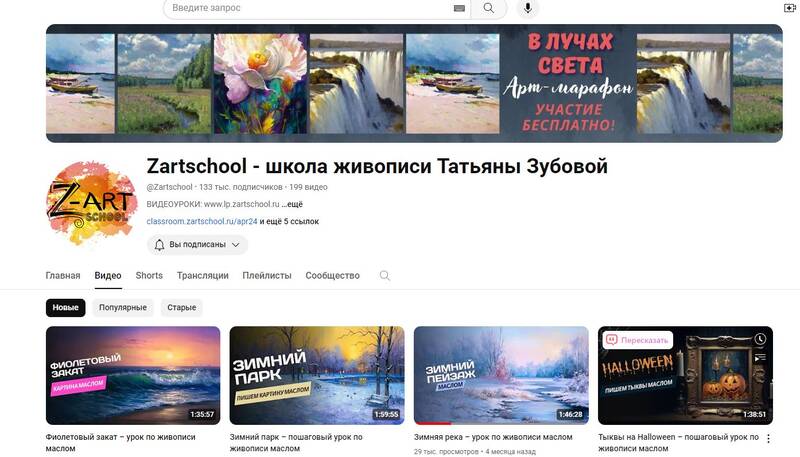Open Зимняя река video title link
This screenshot has height=457, width=800.
tap(493, 437)
